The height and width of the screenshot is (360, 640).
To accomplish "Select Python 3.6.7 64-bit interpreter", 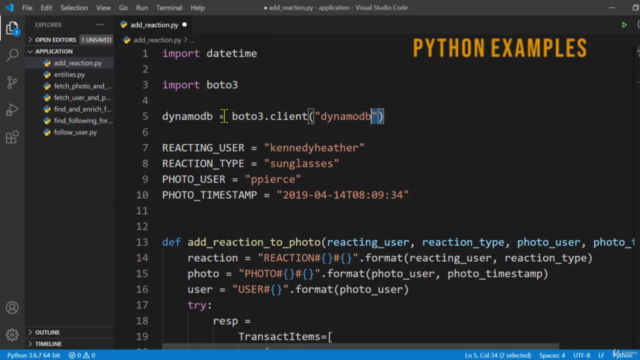I will pos(33,355).
